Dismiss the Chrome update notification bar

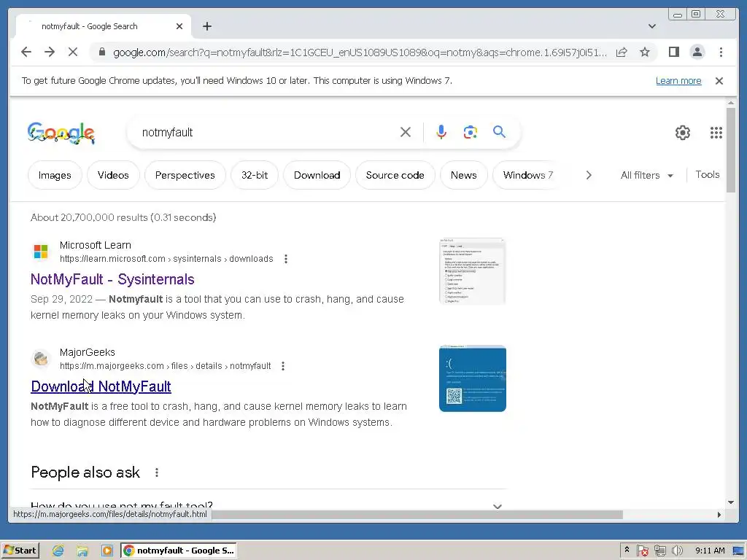click(719, 81)
